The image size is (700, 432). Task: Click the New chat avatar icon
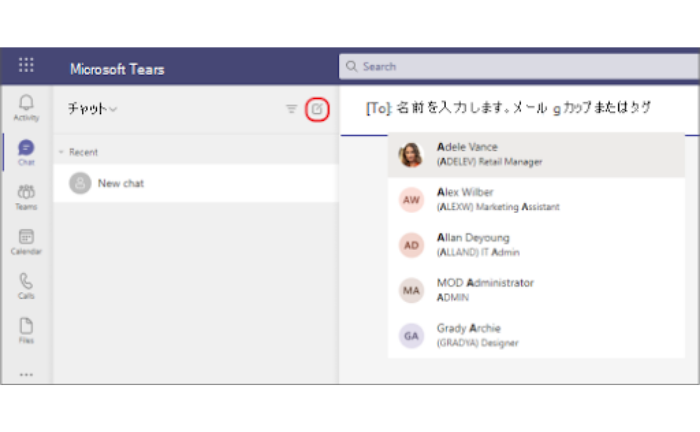[x=80, y=183]
